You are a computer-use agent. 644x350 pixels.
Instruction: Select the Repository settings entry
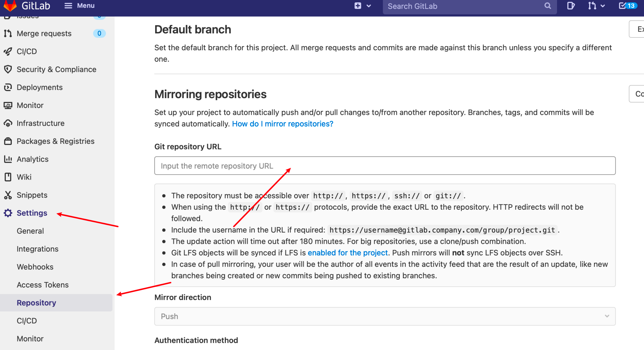[36, 303]
